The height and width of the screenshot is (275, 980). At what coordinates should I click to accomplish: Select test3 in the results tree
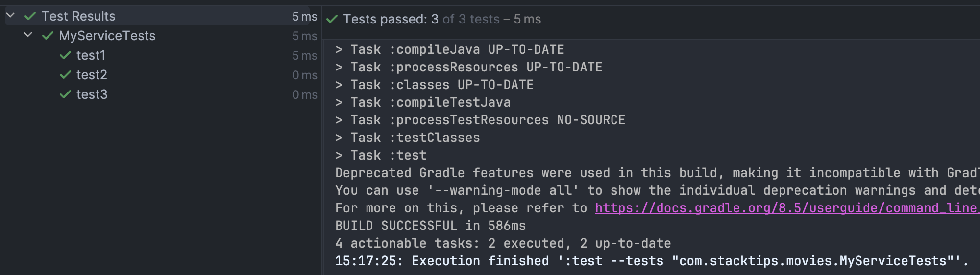tap(92, 94)
